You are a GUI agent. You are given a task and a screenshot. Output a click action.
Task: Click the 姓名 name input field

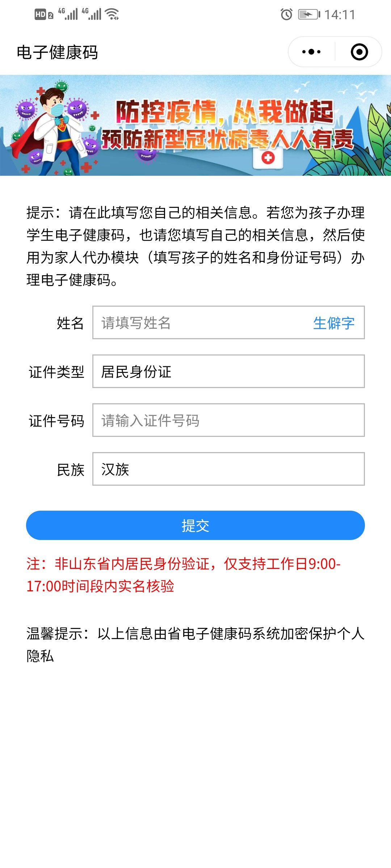tap(203, 323)
